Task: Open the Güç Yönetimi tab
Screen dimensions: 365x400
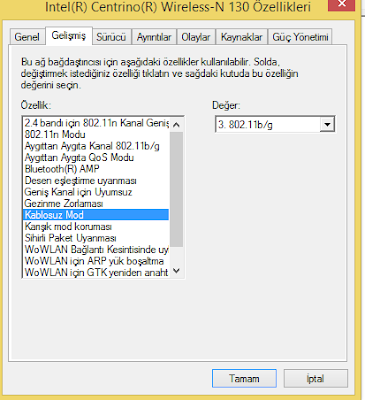Action: point(300,37)
